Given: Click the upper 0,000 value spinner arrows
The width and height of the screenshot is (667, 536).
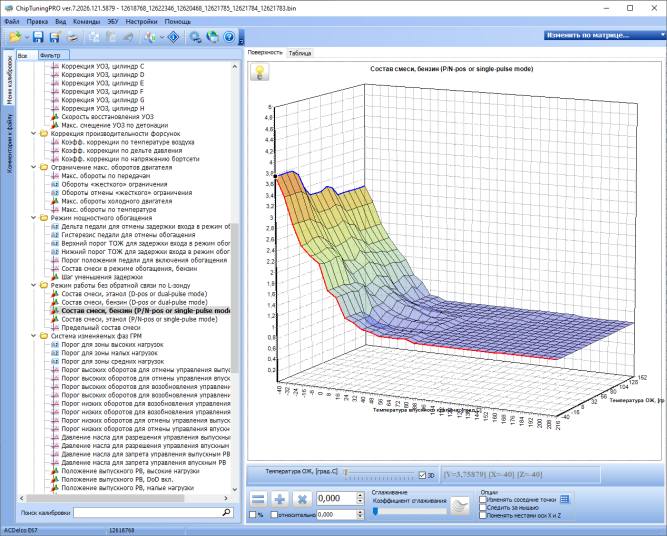Looking at the screenshot, I should pos(360,498).
